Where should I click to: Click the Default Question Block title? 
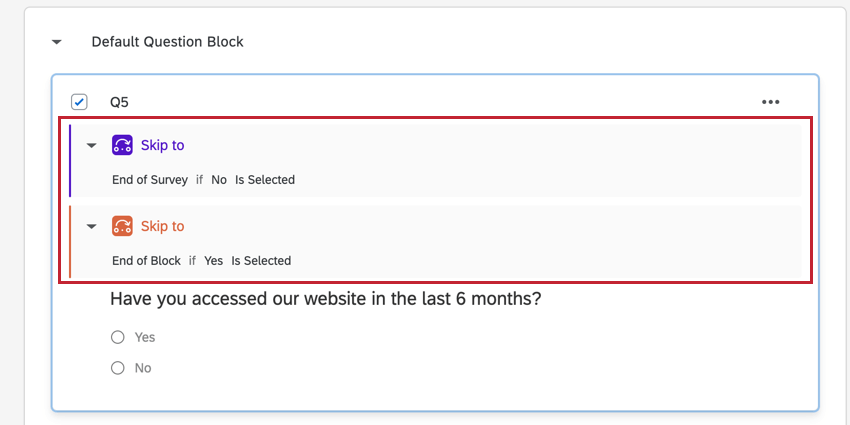[x=167, y=42]
